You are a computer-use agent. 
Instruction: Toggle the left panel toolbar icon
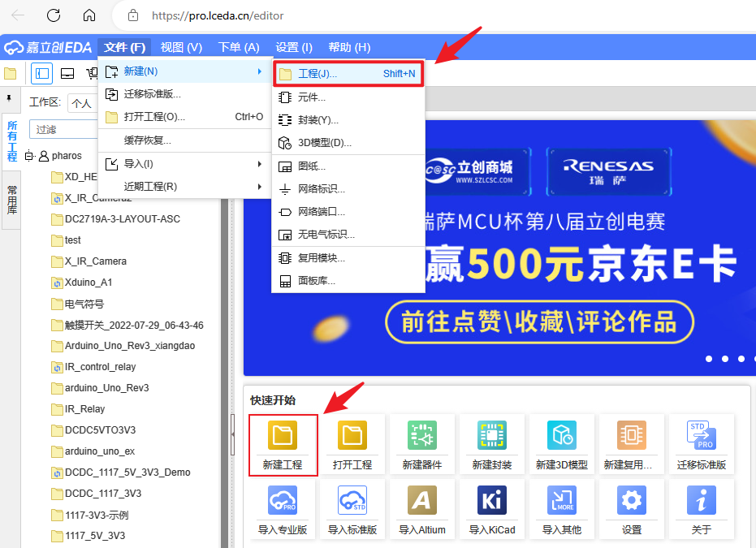42,74
